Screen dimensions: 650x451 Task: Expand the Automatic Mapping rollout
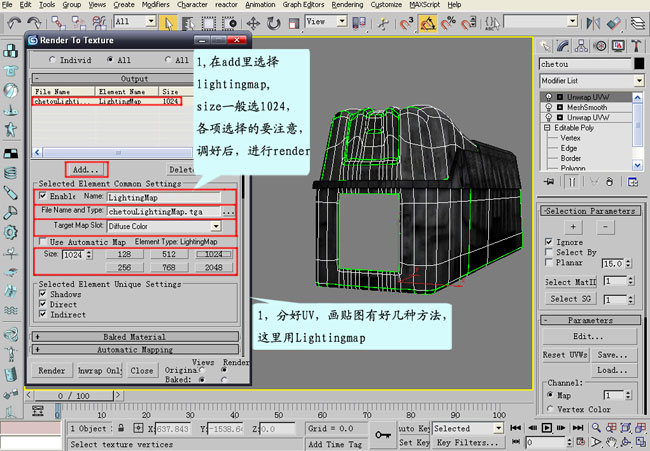point(135,349)
